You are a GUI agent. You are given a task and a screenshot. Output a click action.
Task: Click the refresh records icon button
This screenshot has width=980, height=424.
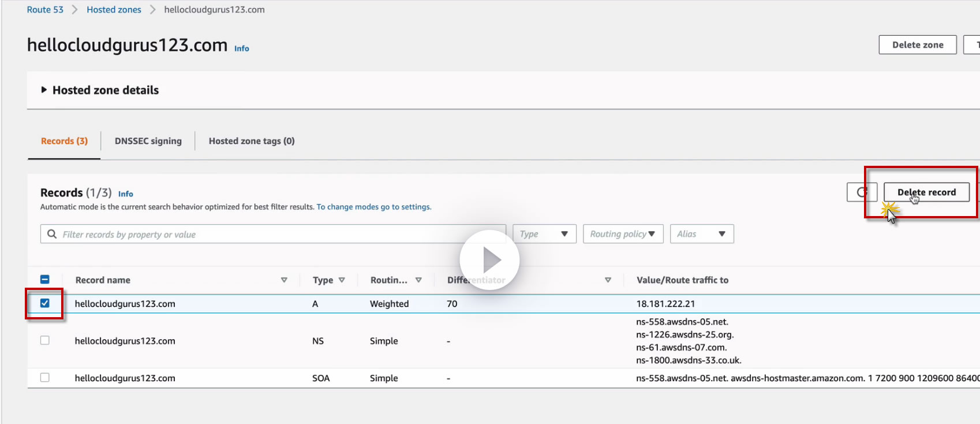point(861,192)
